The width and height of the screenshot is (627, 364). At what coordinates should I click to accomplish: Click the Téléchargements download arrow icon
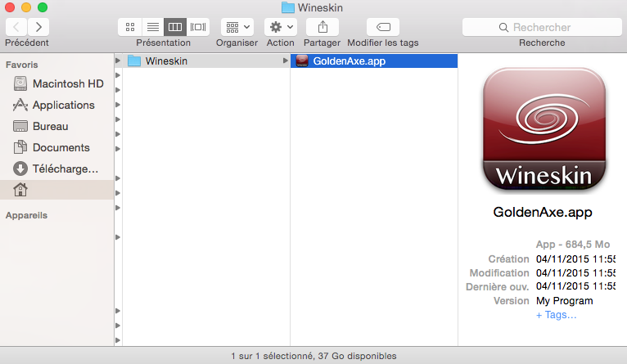click(x=20, y=169)
